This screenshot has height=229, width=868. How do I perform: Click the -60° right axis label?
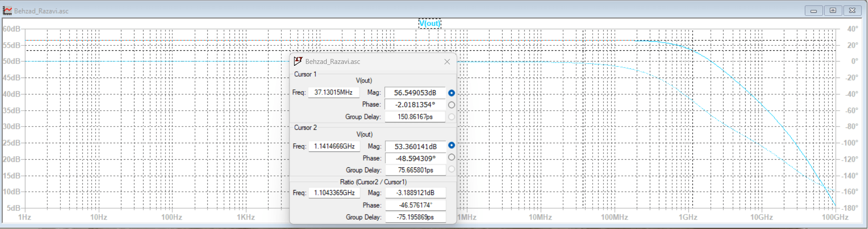pos(852,110)
